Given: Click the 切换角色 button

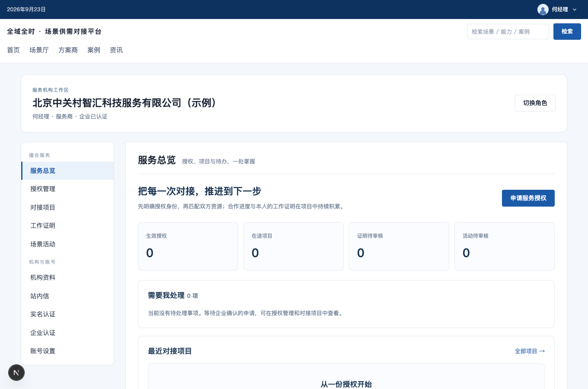Looking at the screenshot, I should (535, 103).
